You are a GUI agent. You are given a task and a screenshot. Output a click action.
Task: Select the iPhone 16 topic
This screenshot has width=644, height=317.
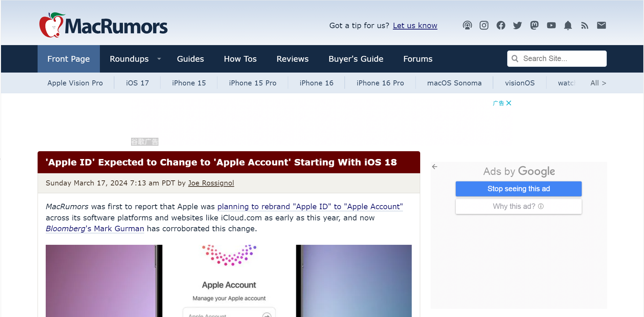pyautogui.click(x=316, y=83)
